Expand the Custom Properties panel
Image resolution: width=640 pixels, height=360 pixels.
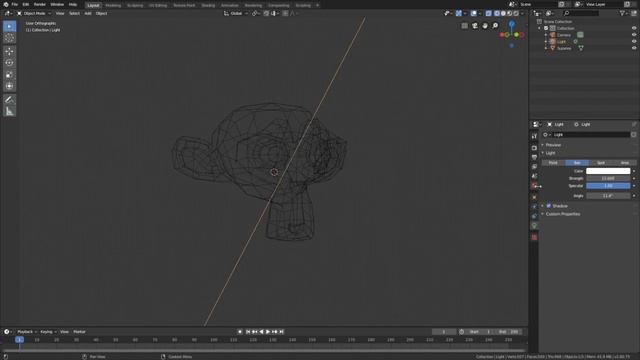click(x=563, y=214)
